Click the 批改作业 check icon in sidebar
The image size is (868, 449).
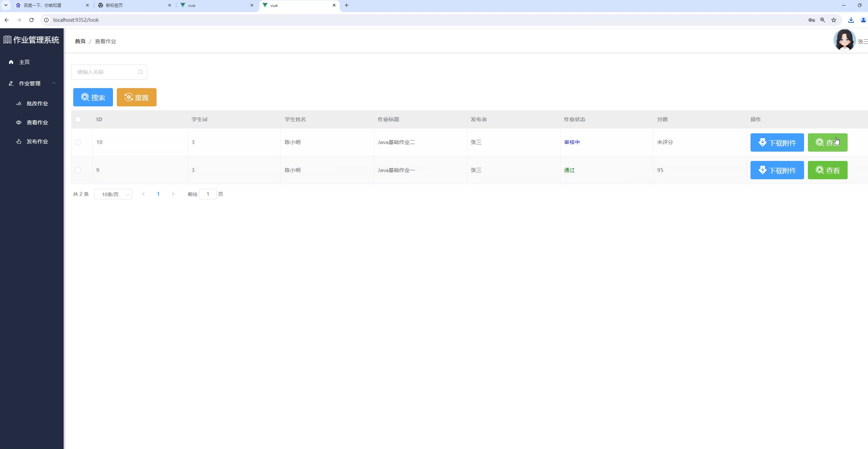tap(19, 104)
